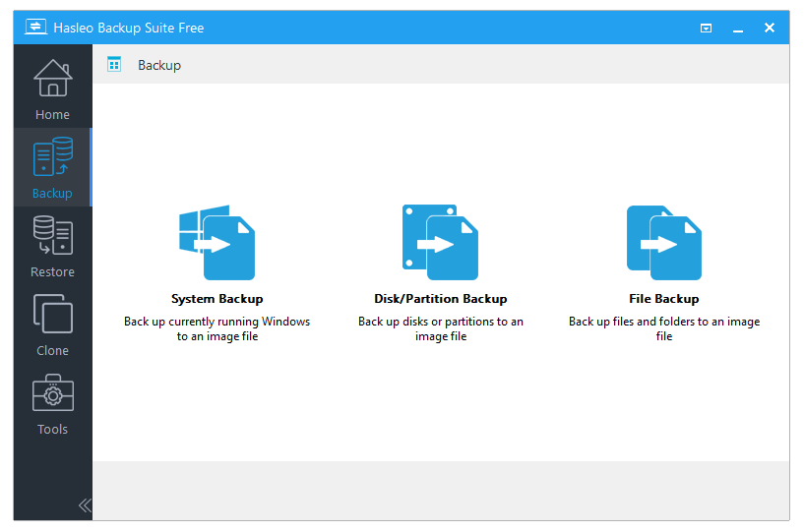The width and height of the screenshot is (804, 532).
Task: Click the grid icon beside Backup header
Action: coord(114,65)
